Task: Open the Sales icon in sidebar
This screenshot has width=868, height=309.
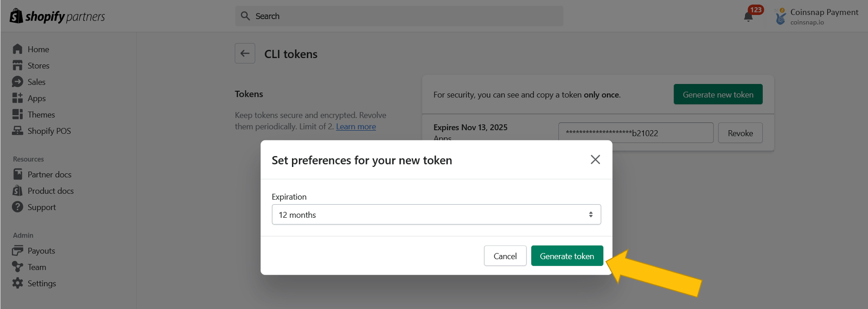Action: 18,82
